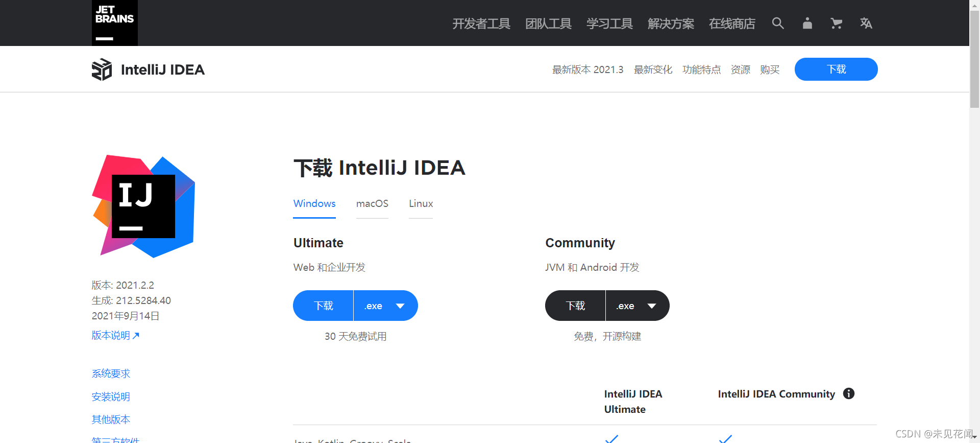Click the IntelliJ IDEA title text in the subheader

click(163, 69)
